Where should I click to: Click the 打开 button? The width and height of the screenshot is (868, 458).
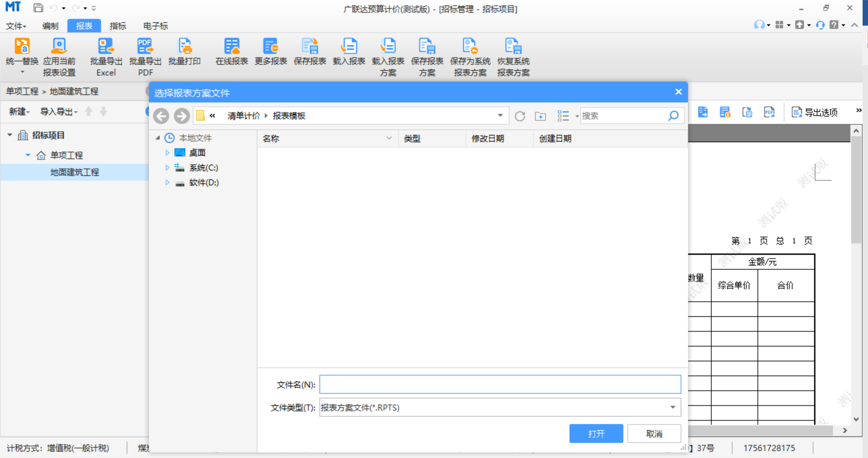596,434
